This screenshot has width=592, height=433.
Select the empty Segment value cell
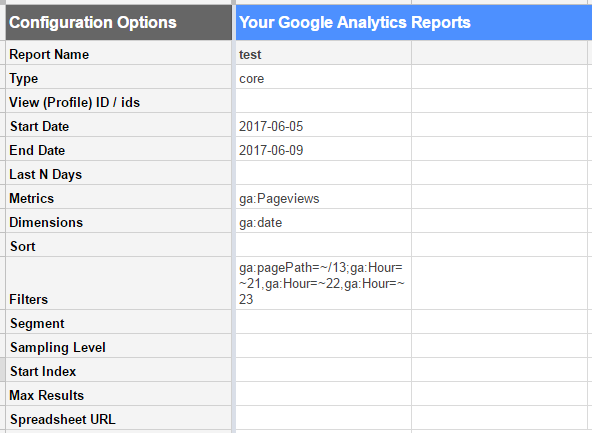(324, 323)
